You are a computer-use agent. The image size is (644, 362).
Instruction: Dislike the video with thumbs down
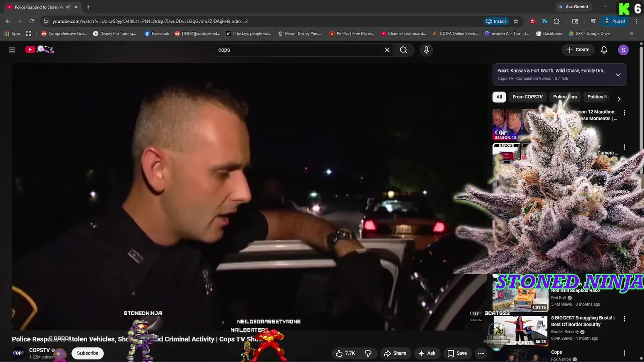(x=368, y=353)
